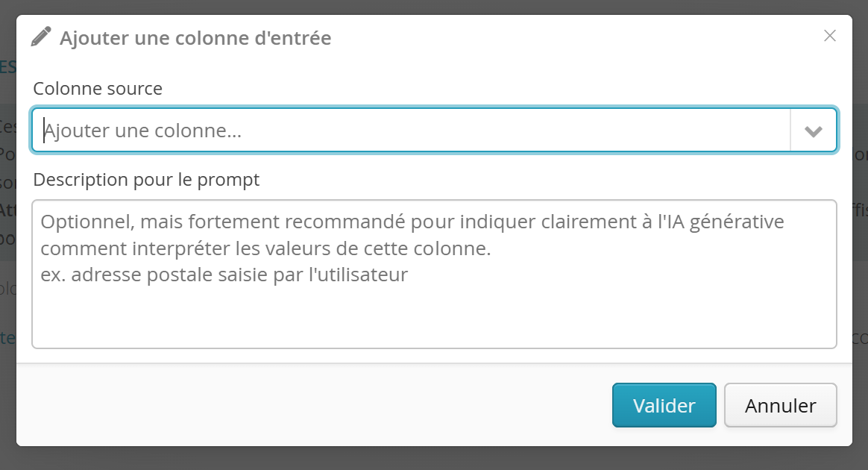Image resolution: width=868 pixels, height=470 pixels.
Task: Confirm with the Valider button
Action: [x=664, y=405]
